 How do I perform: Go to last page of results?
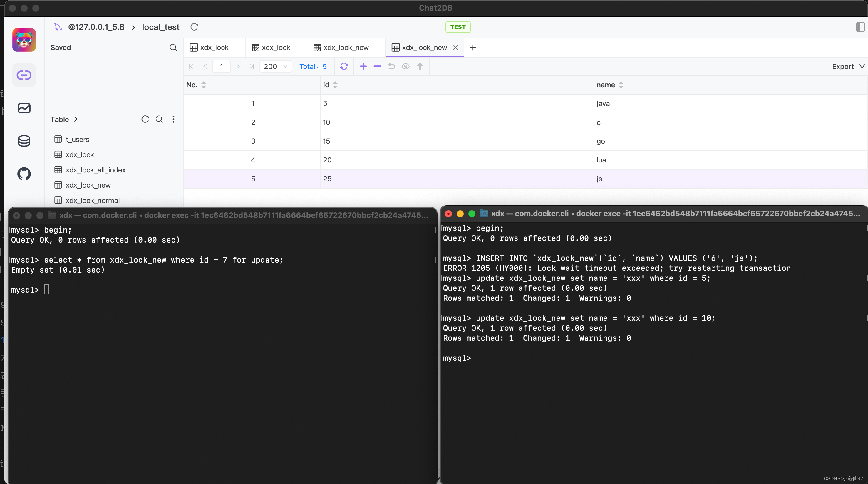pyautogui.click(x=252, y=66)
